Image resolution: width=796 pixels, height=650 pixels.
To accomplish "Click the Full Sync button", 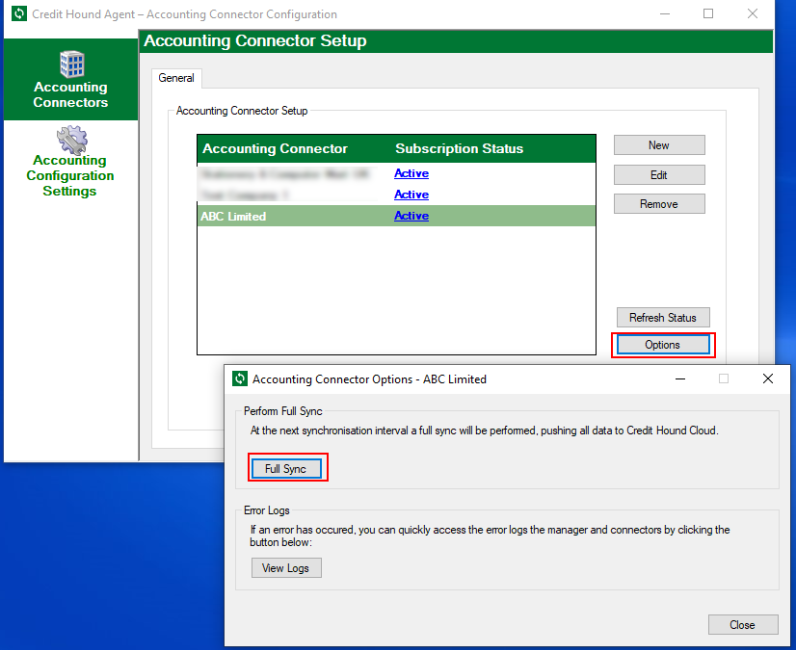I will pos(286,469).
